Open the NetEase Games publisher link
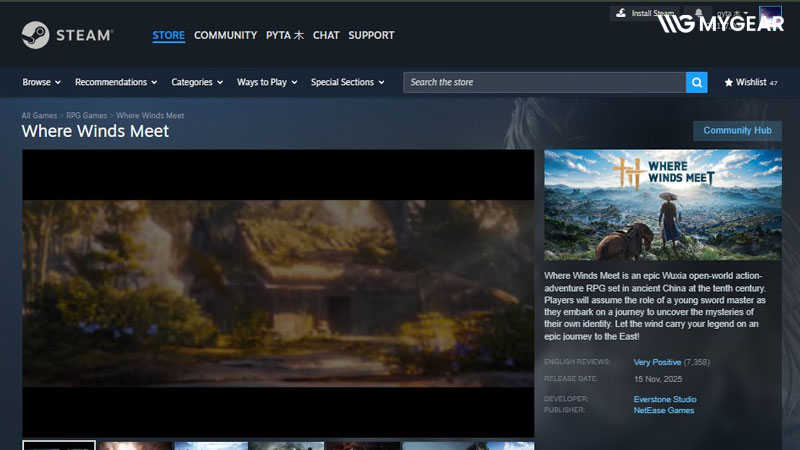The width and height of the screenshot is (800, 450). pos(664,410)
